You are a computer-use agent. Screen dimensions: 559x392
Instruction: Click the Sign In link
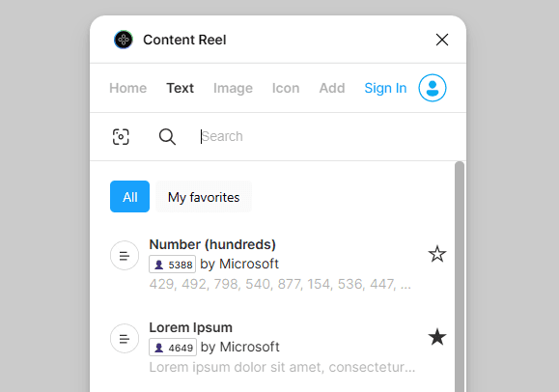[x=385, y=88]
